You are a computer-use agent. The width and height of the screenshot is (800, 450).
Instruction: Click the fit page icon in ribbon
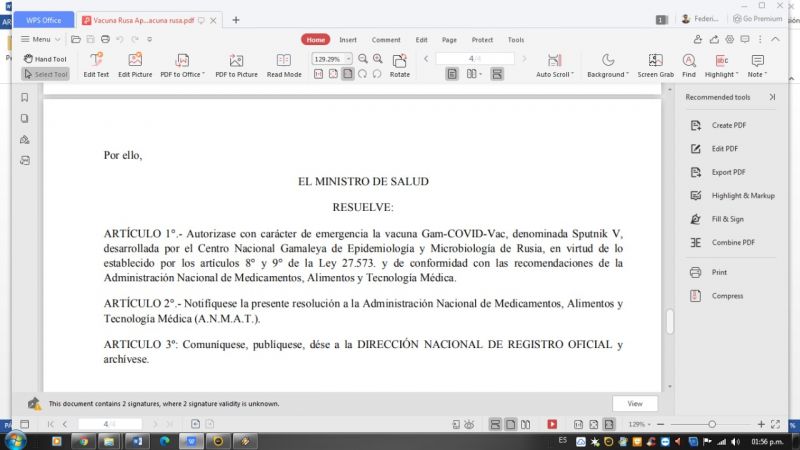(x=333, y=74)
